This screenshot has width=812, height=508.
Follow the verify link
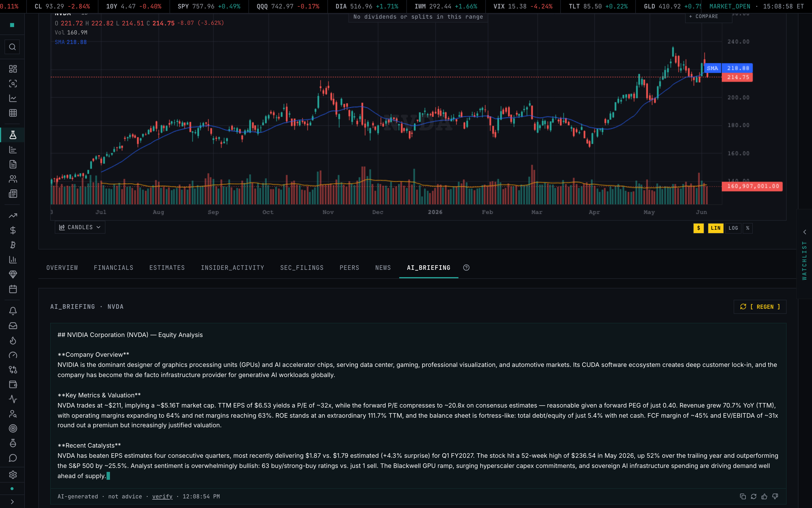click(x=162, y=497)
